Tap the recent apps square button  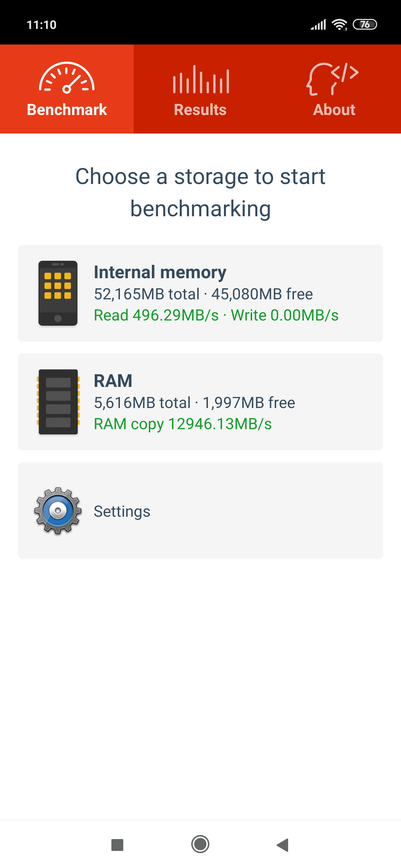[x=117, y=845]
